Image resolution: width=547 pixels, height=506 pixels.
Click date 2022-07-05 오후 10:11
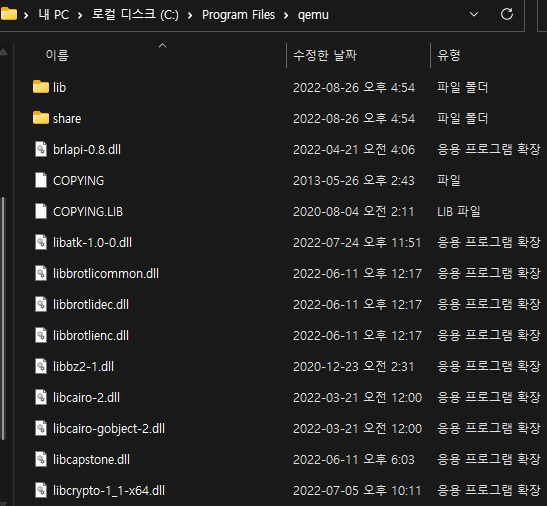pos(357,490)
